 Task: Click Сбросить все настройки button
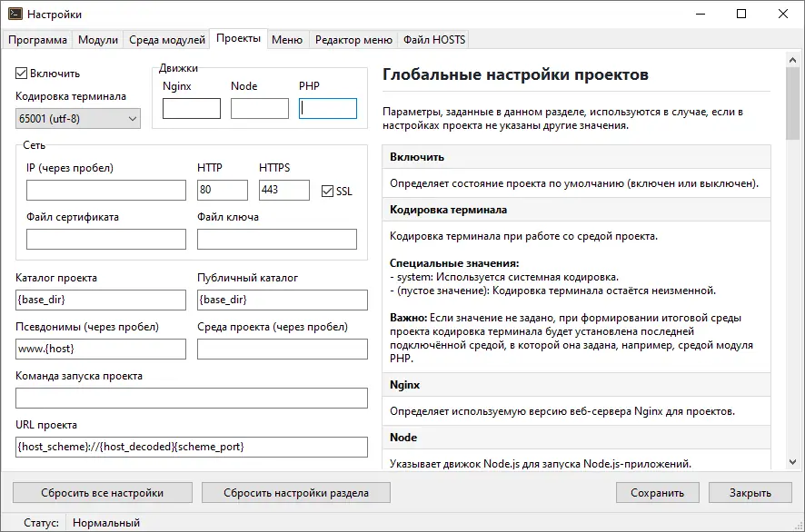point(103,493)
